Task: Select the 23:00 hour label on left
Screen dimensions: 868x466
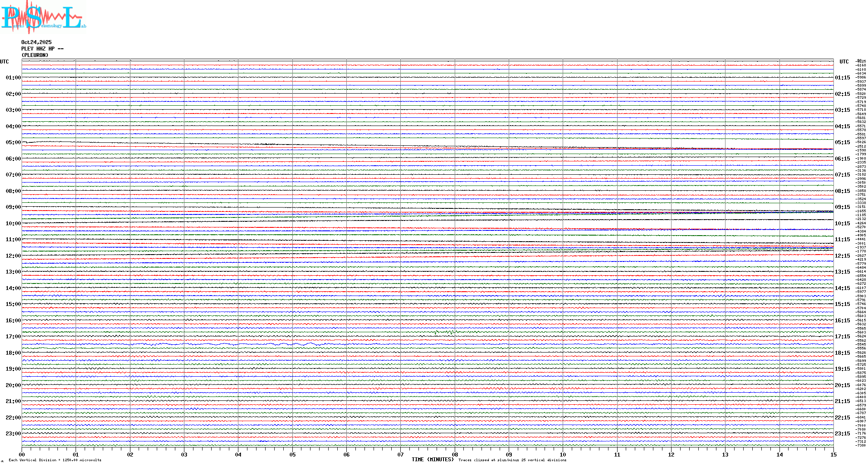Action: (x=13, y=434)
